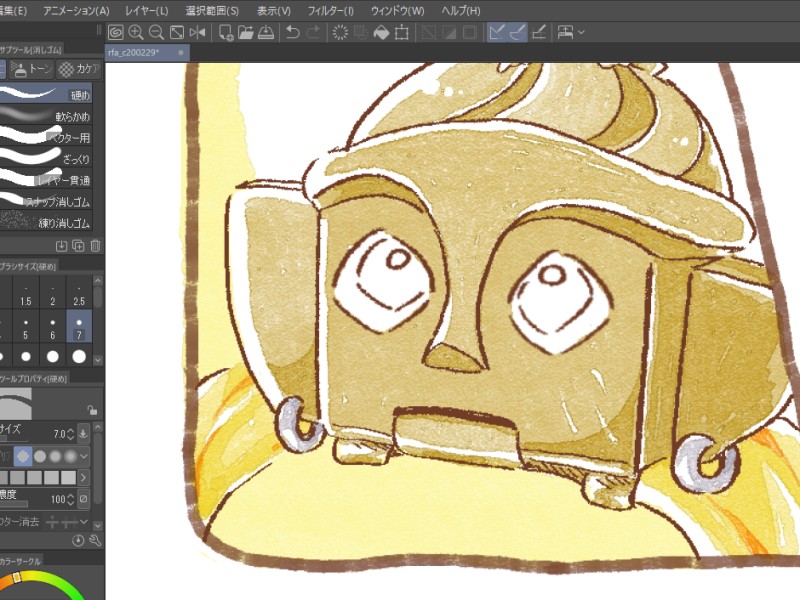The height and width of the screenshot is (600, 800).
Task: Switch to the トーン sub tool group
Action: pos(32,69)
